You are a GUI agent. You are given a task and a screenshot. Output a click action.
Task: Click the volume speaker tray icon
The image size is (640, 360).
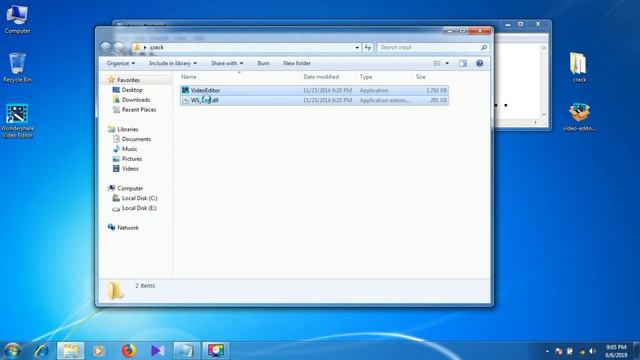(592, 351)
